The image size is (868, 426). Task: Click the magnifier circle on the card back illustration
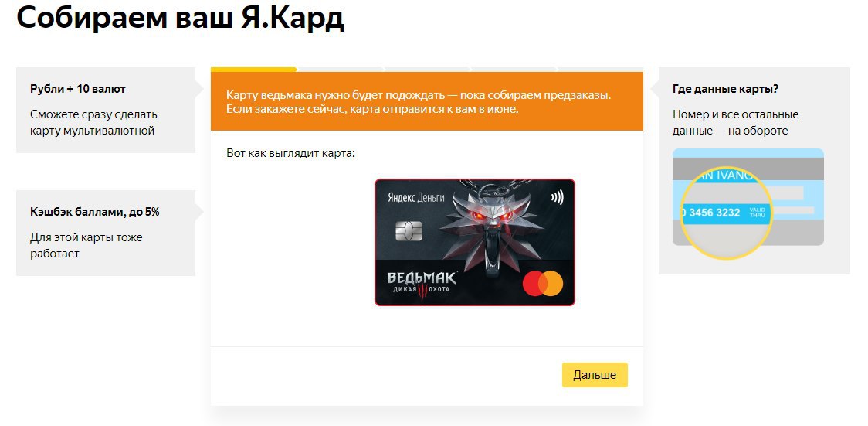point(726,213)
